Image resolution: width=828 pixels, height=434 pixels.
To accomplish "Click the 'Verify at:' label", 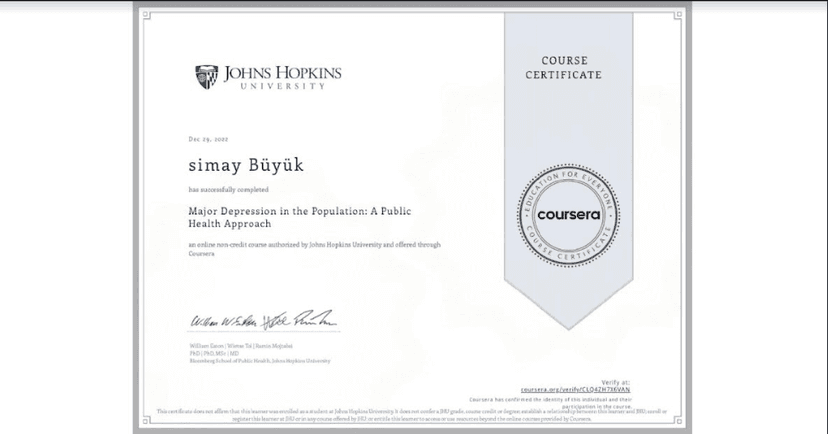I will point(618,381).
